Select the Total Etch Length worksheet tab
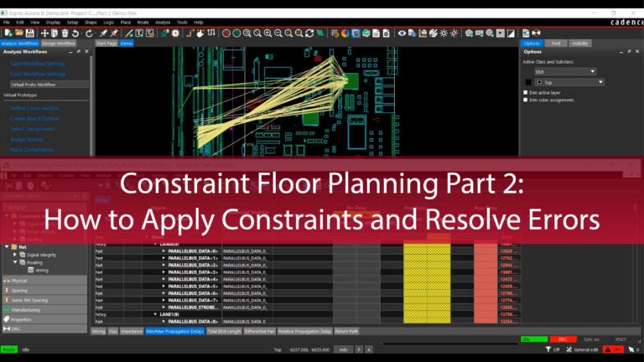 224,331
